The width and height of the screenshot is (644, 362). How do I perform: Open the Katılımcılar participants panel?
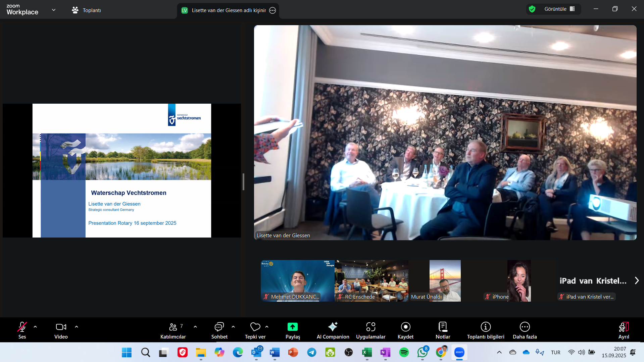point(173,330)
